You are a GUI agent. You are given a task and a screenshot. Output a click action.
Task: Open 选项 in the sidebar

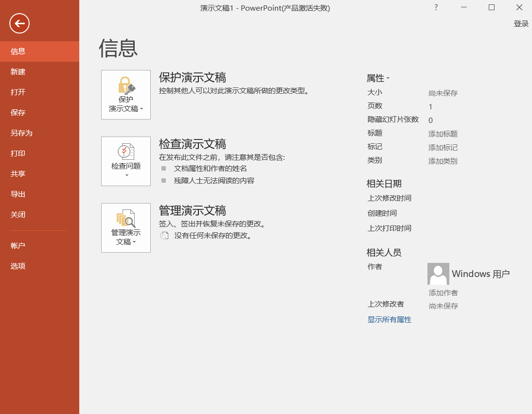pos(39,266)
